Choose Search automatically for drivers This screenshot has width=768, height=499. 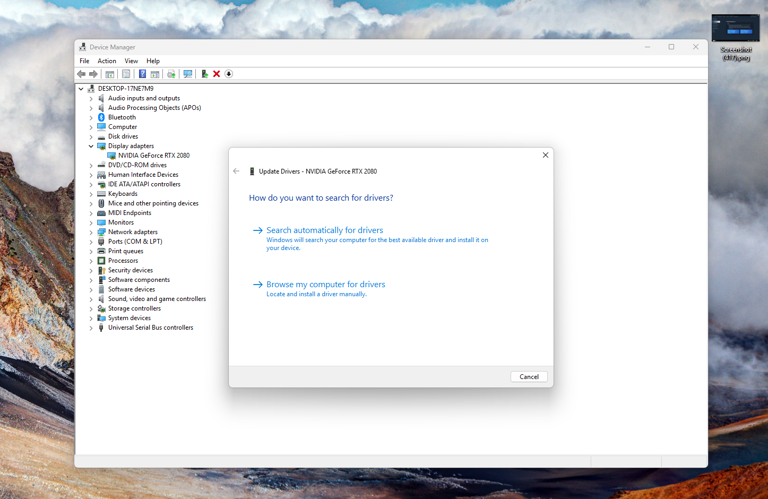[325, 230]
